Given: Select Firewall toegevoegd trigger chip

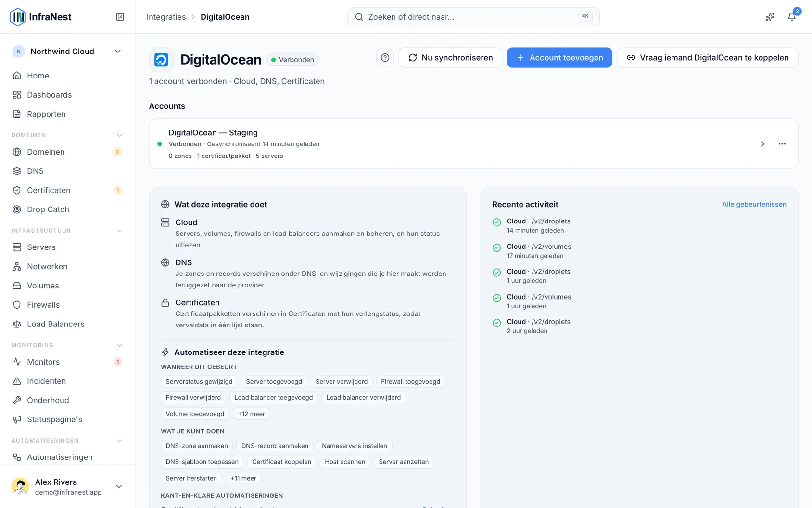Looking at the screenshot, I should point(411,382).
